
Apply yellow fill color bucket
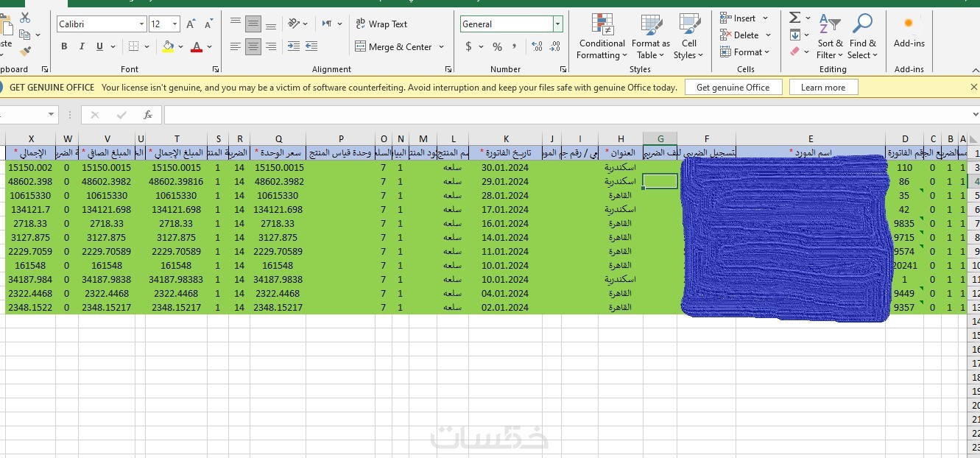pos(168,46)
